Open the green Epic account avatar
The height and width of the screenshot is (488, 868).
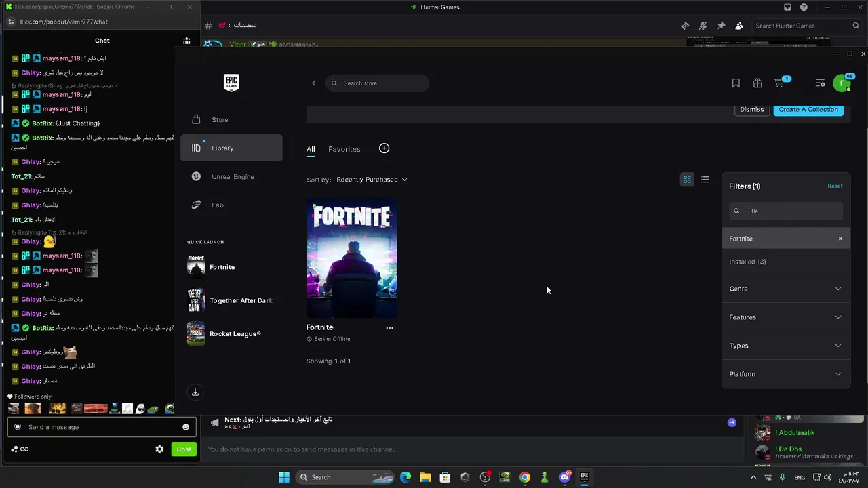(842, 83)
